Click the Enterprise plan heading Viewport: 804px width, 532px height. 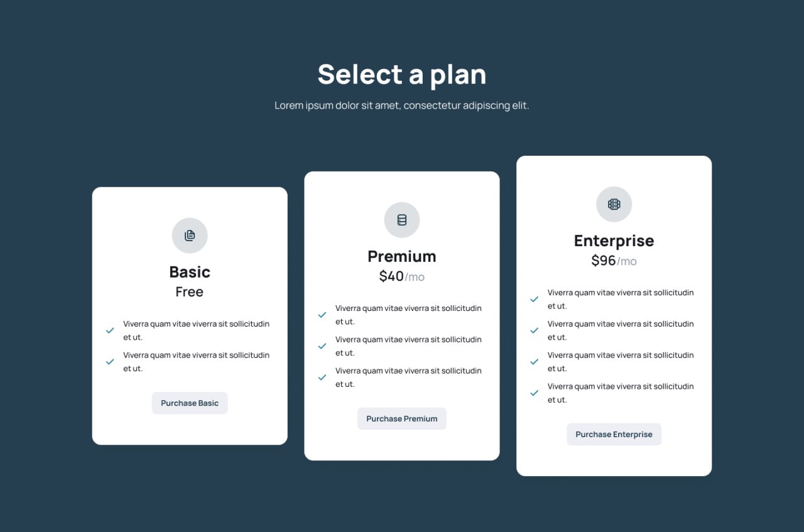coord(614,241)
